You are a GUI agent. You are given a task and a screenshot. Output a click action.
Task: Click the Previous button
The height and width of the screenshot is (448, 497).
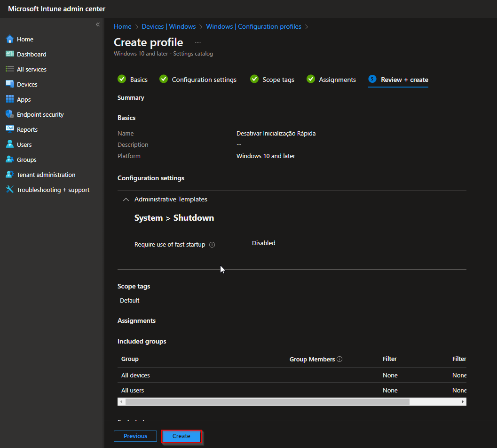pos(135,436)
